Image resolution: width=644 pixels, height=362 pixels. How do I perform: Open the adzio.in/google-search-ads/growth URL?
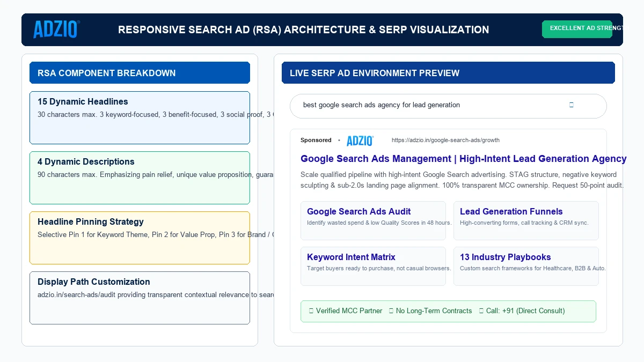pos(445,141)
